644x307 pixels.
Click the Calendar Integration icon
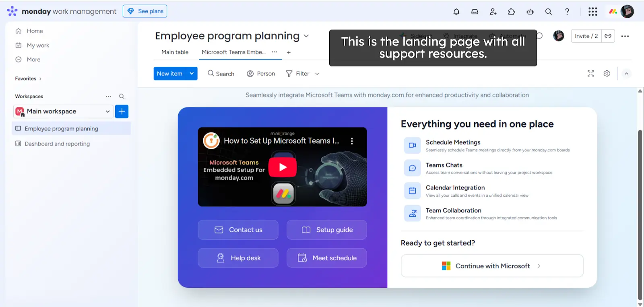click(x=412, y=191)
